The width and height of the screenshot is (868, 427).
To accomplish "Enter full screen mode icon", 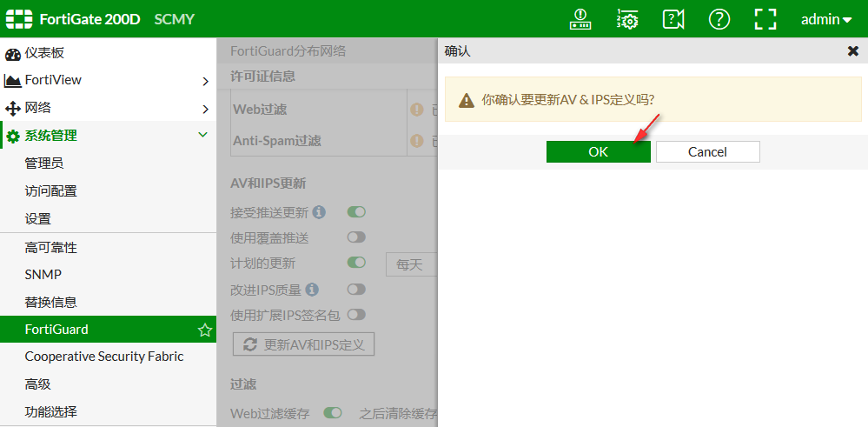I will click(765, 19).
